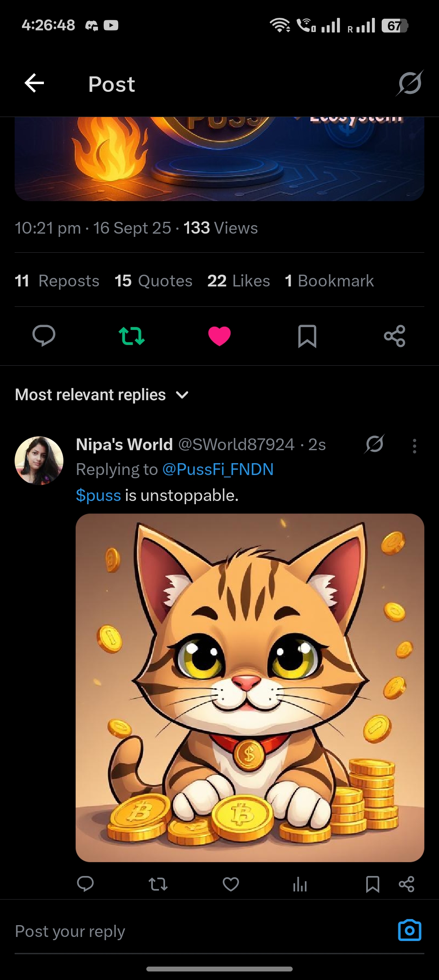Tap the back arrow in header

(34, 83)
